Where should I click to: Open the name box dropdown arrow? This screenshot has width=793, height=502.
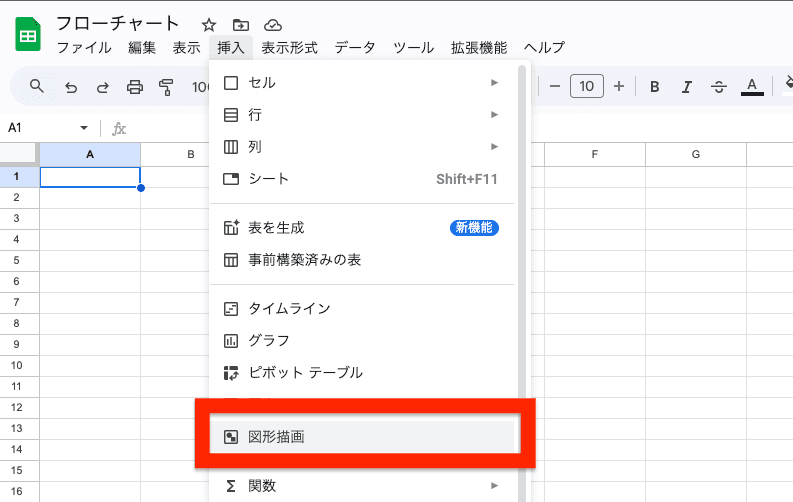[x=84, y=128]
